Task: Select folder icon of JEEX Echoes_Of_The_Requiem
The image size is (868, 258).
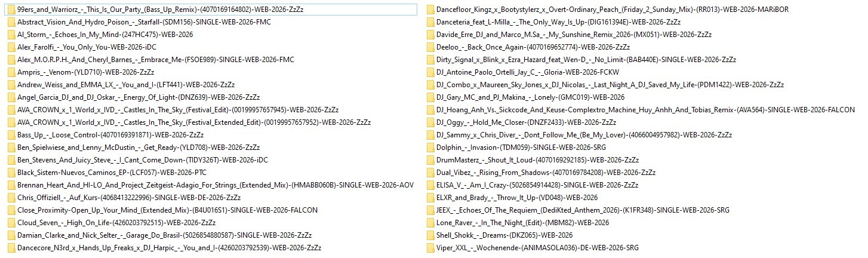Action: pos(430,210)
